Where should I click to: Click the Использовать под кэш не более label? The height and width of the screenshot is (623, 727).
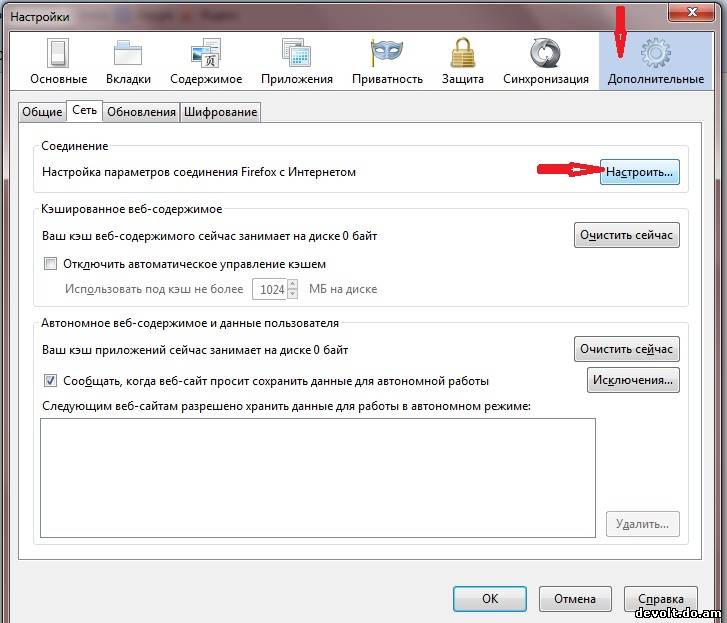coord(154,289)
